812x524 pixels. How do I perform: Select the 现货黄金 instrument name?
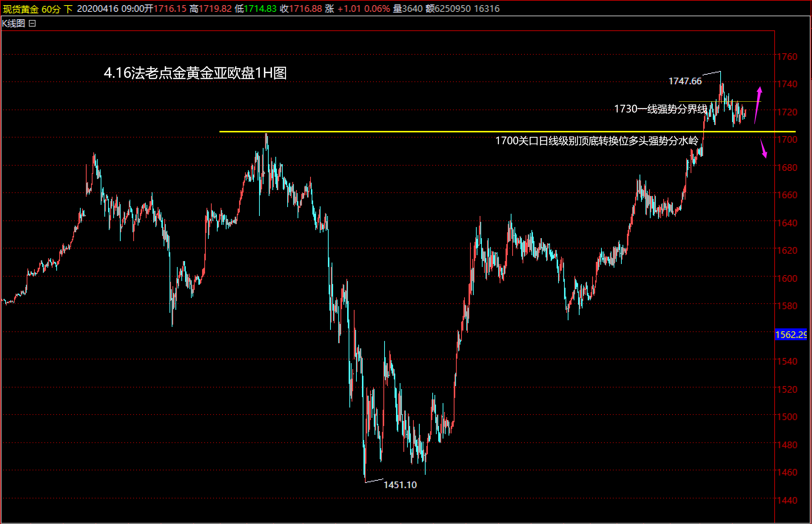(20, 9)
